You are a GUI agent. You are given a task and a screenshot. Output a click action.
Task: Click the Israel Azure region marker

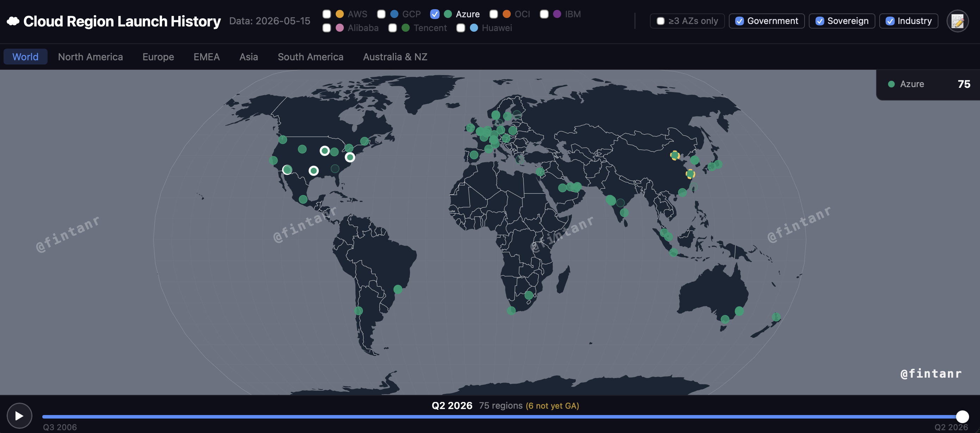click(x=540, y=172)
